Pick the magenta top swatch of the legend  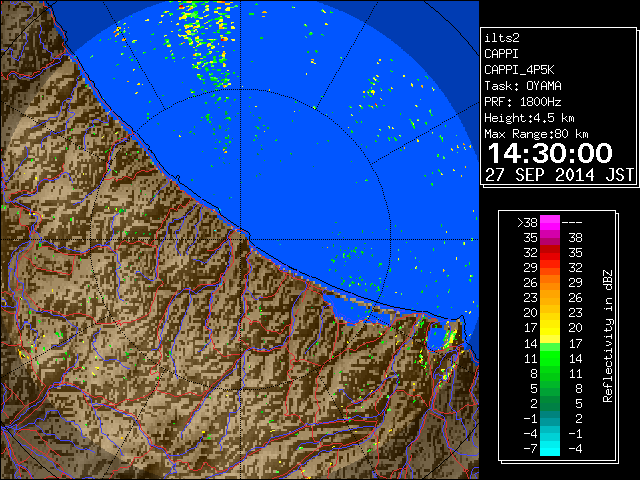(x=550, y=223)
